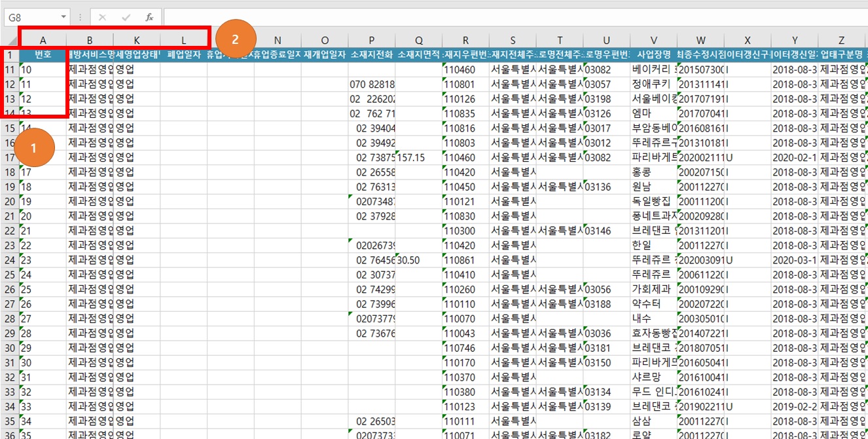868x439 pixels.
Task: Click the business name cell 정애쿠키
Action: point(654,84)
